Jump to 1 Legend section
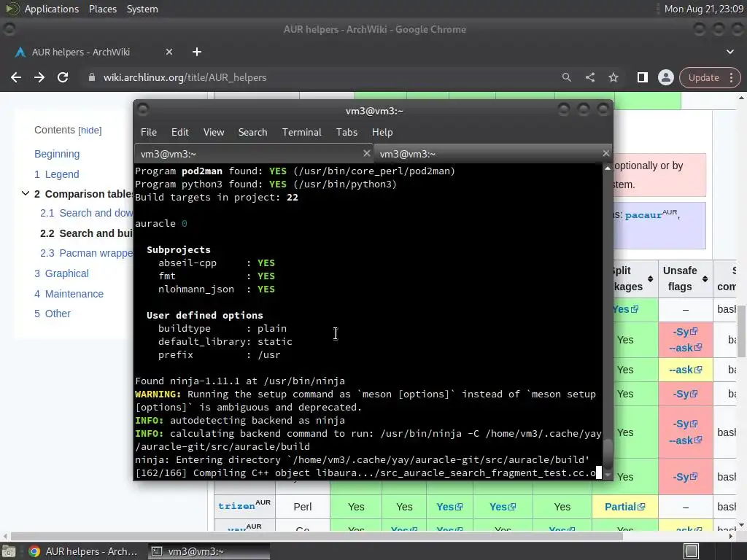The height and width of the screenshot is (560, 747). pyautogui.click(x=56, y=174)
